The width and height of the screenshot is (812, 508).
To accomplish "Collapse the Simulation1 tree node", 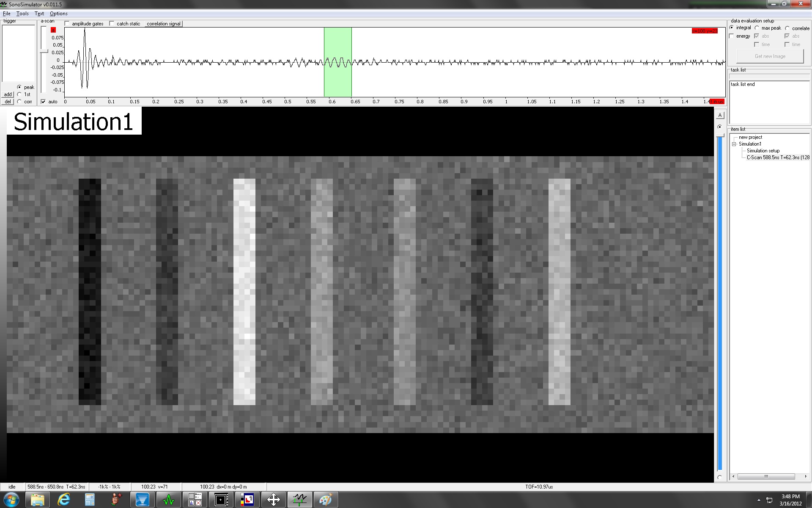I will [735, 144].
